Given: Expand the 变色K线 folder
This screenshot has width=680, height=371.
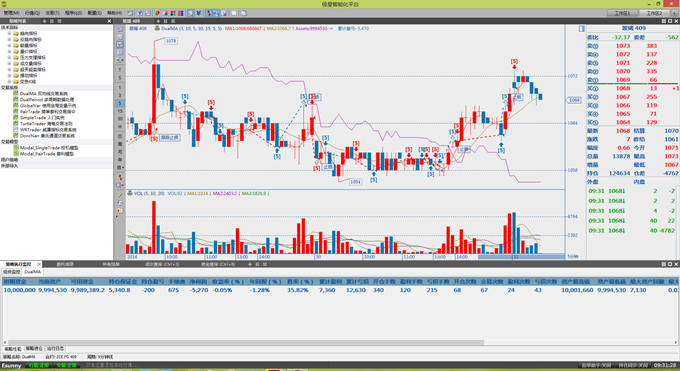Looking at the screenshot, I should click(9, 82).
